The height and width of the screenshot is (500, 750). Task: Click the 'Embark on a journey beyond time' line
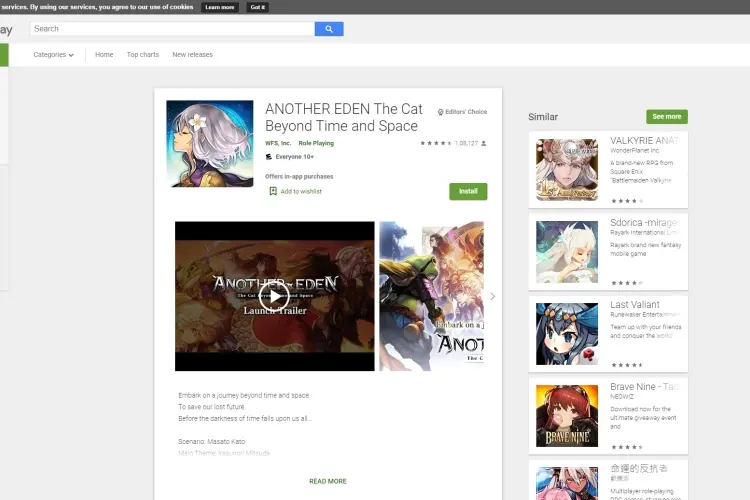244,396
